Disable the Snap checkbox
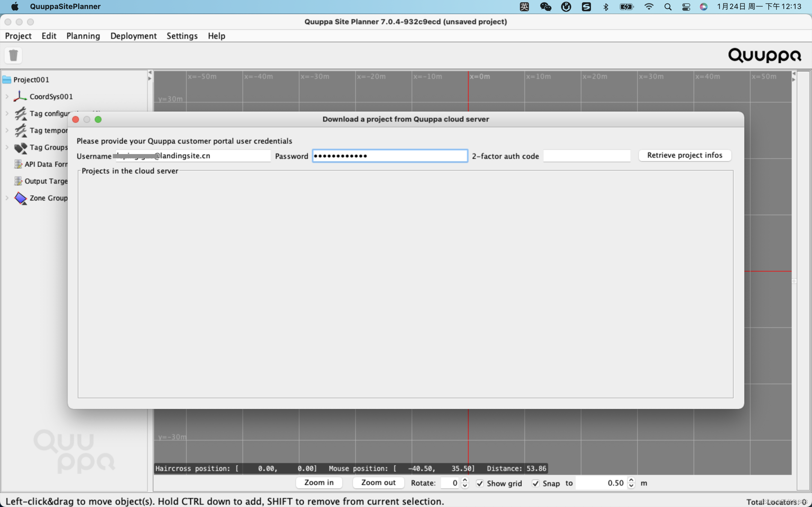This screenshot has width=812, height=507. [x=535, y=483]
